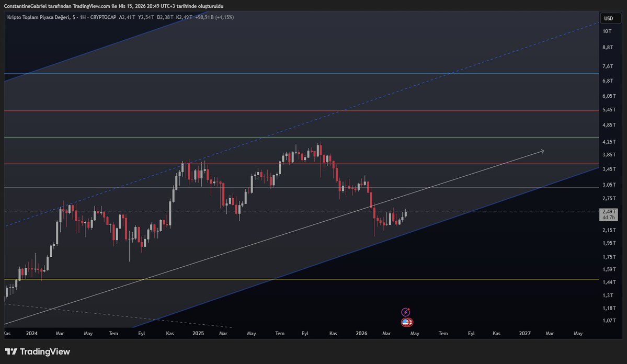Click the purple lightning event icon
The width and height of the screenshot is (627, 364).
pos(405,312)
